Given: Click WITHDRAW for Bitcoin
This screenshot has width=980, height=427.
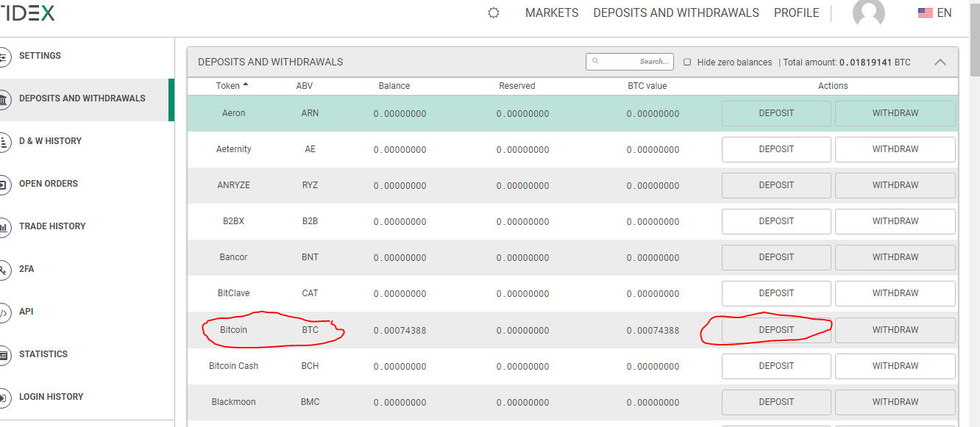Looking at the screenshot, I should tap(895, 330).
